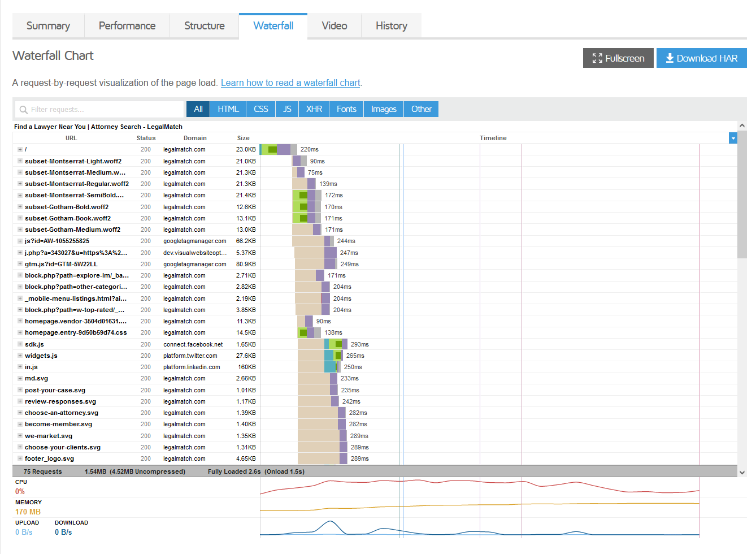Expand the root "/" request row
756x554 pixels.
[x=18, y=149]
